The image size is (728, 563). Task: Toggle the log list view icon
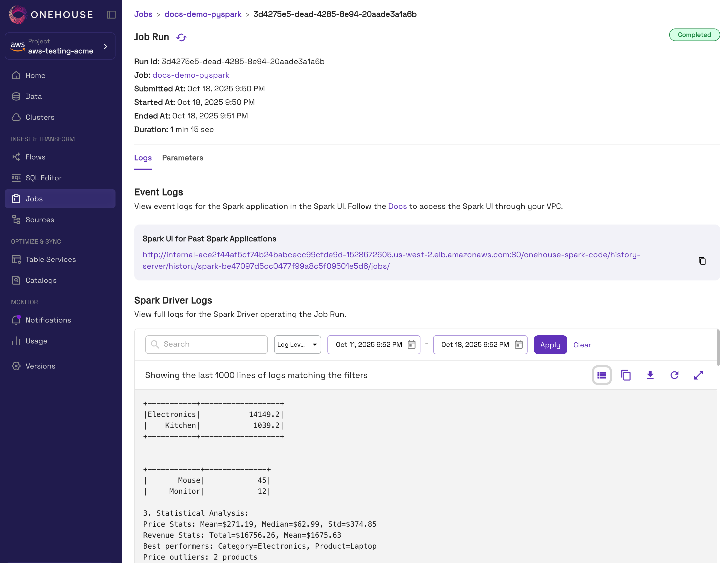coord(602,375)
